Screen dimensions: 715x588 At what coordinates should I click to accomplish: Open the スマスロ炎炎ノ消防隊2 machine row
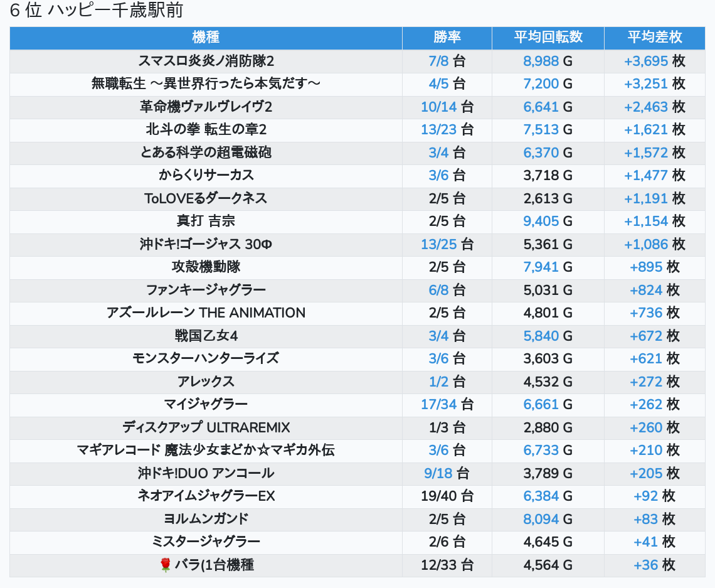click(206, 61)
